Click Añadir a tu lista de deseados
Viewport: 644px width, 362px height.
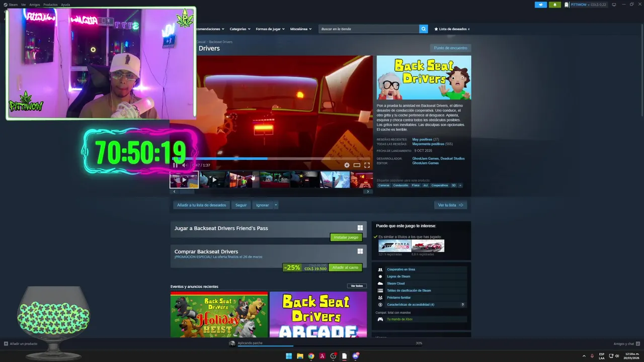(x=202, y=205)
